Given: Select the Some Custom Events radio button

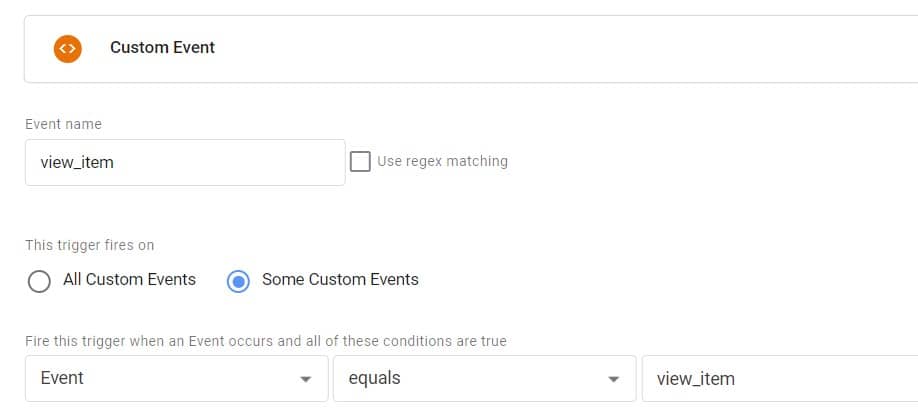Looking at the screenshot, I should (x=238, y=281).
